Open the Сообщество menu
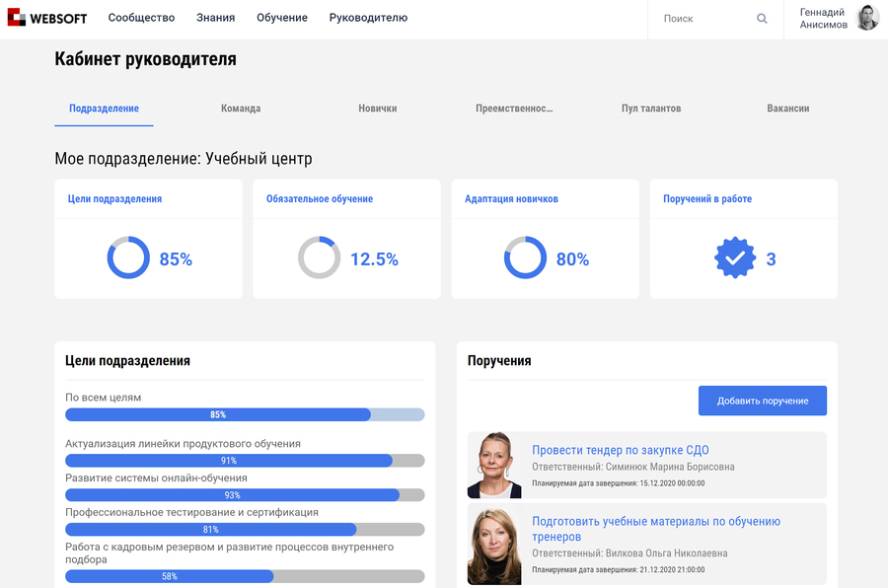Viewport: 888px width, 588px height. pos(141,18)
